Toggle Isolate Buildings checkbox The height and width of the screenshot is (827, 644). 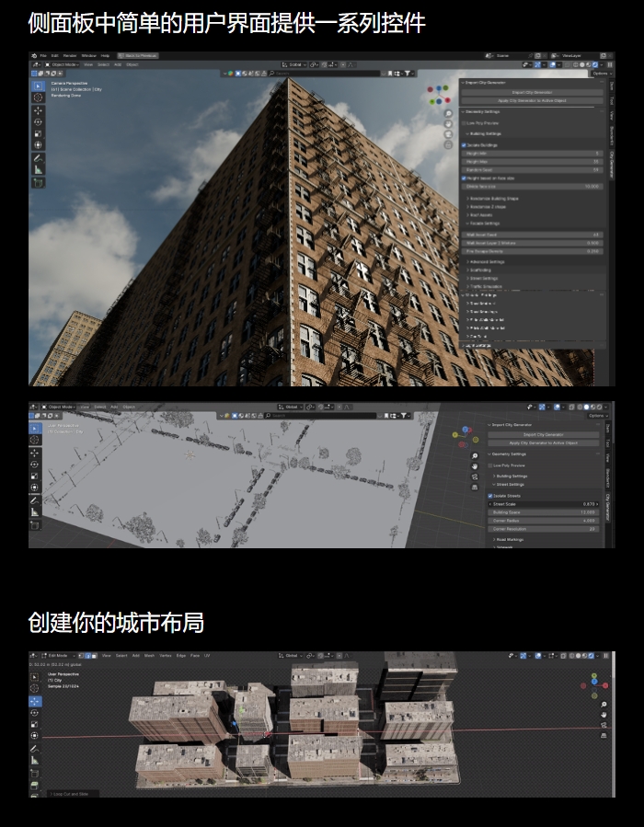464,145
